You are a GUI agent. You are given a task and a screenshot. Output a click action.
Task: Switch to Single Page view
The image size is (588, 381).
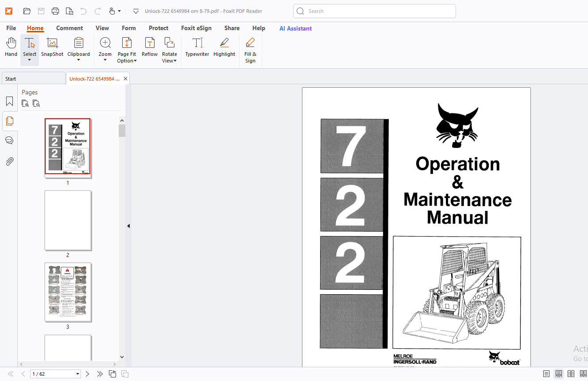[x=546, y=374]
